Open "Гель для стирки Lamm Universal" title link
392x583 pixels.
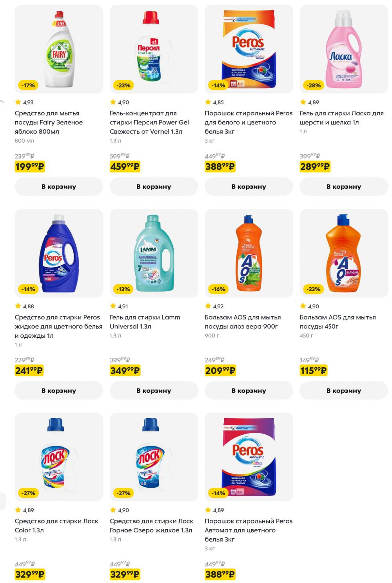pyautogui.click(x=145, y=322)
